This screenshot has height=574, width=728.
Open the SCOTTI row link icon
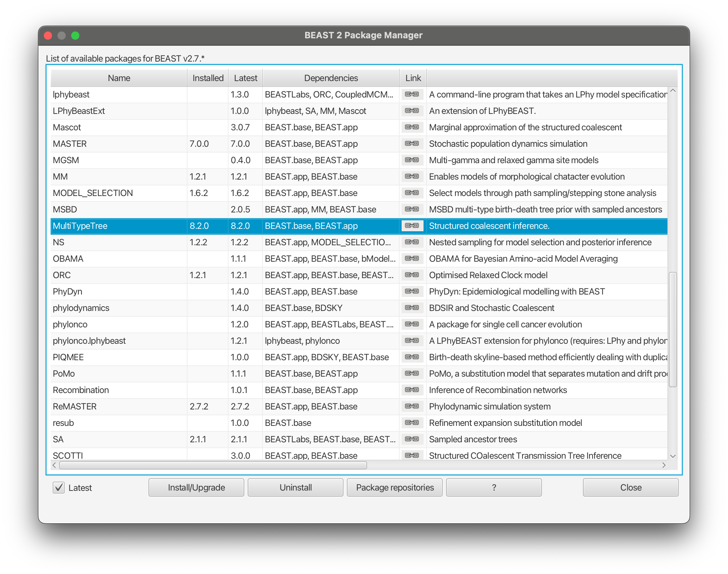[x=412, y=455]
